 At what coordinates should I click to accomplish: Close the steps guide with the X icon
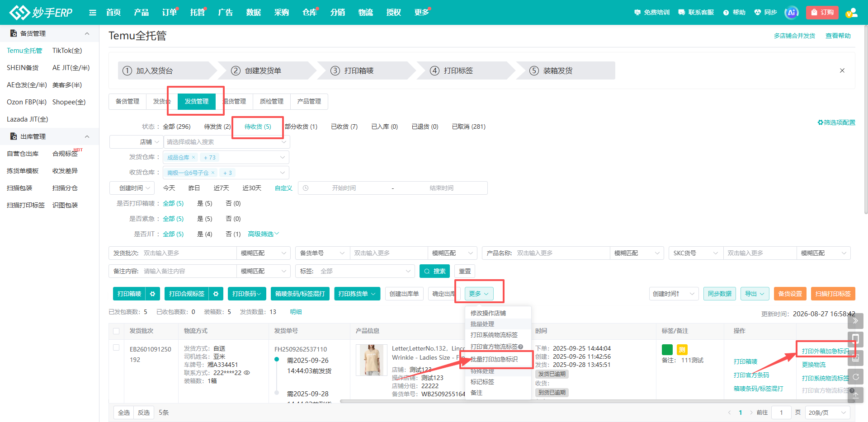pyautogui.click(x=842, y=70)
